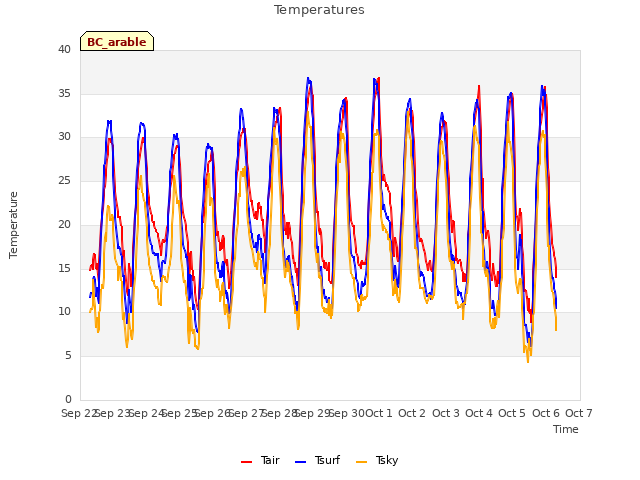Click the Time x-axis title

coord(566,429)
